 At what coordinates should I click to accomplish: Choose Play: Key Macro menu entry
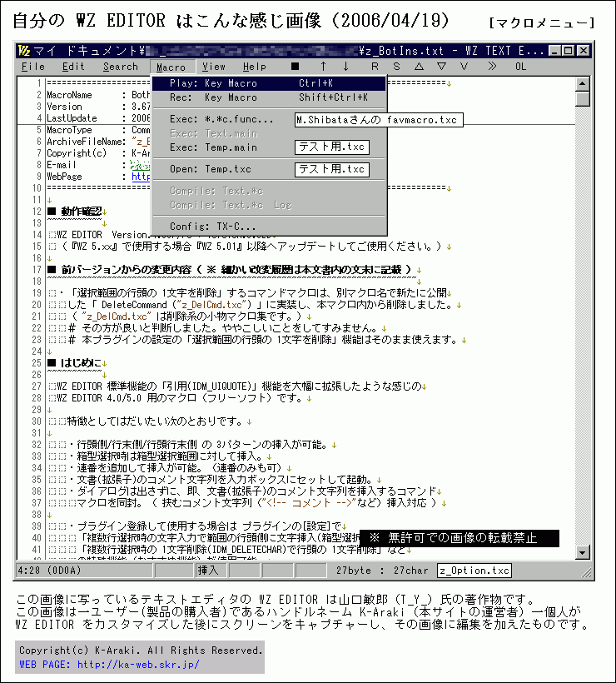(269, 83)
